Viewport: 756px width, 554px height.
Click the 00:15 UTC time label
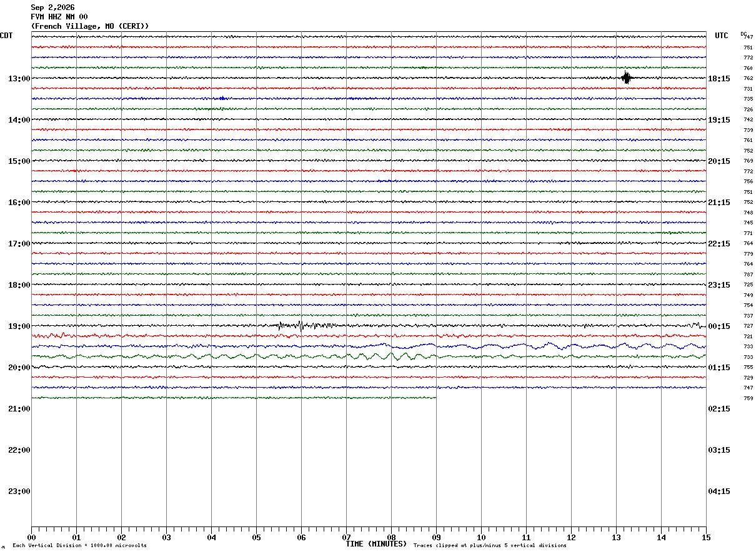click(719, 326)
